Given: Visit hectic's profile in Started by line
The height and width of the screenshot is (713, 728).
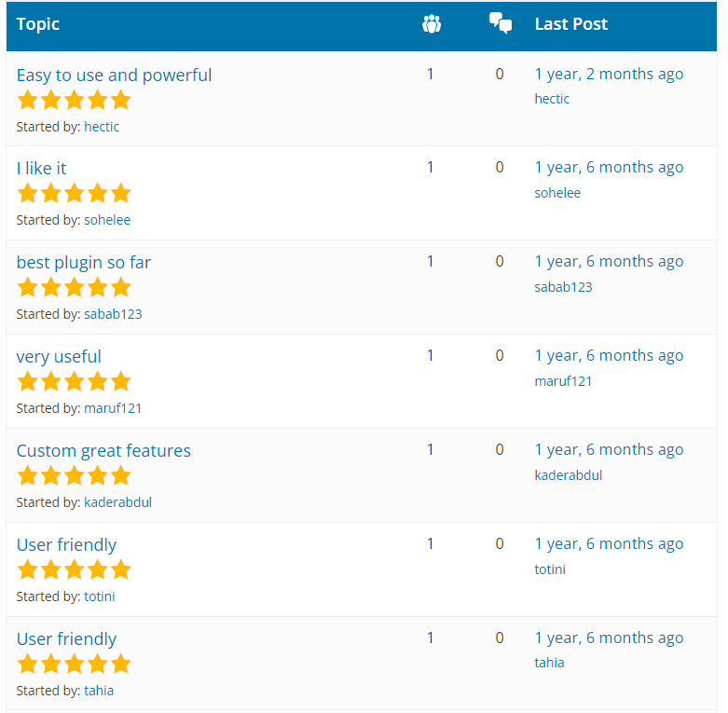Looking at the screenshot, I should point(102,127).
